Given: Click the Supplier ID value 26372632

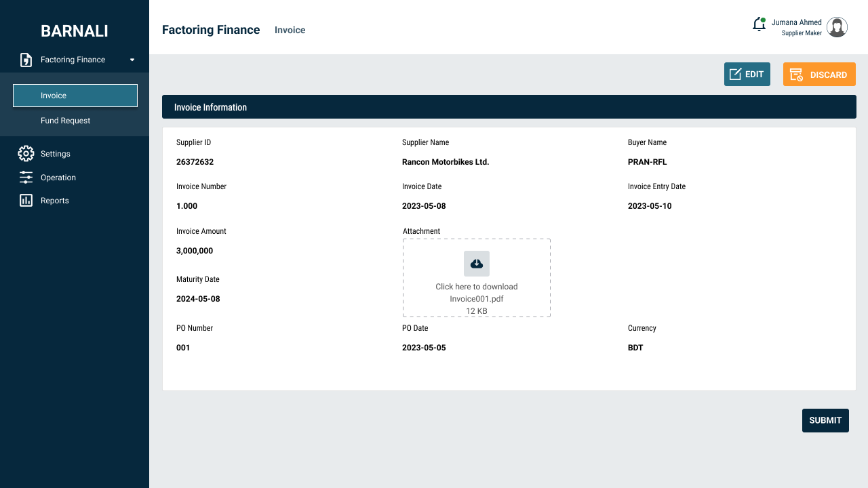Looking at the screenshot, I should pos(195,162).
